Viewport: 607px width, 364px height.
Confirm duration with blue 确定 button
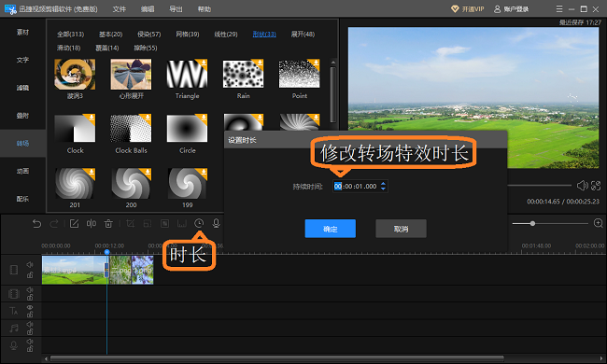[x=331, y=229]
